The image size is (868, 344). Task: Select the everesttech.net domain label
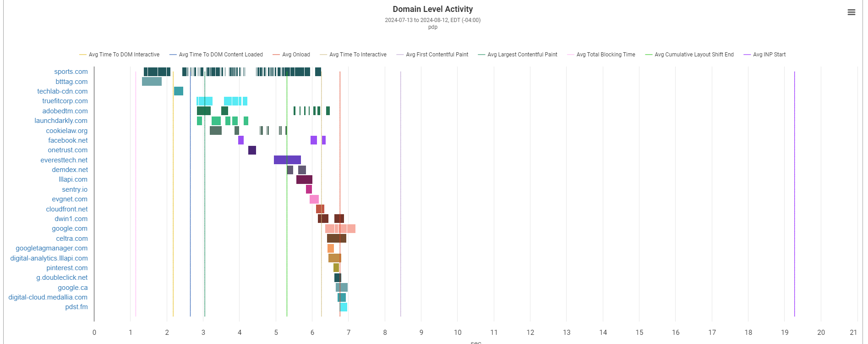point(64,160)
